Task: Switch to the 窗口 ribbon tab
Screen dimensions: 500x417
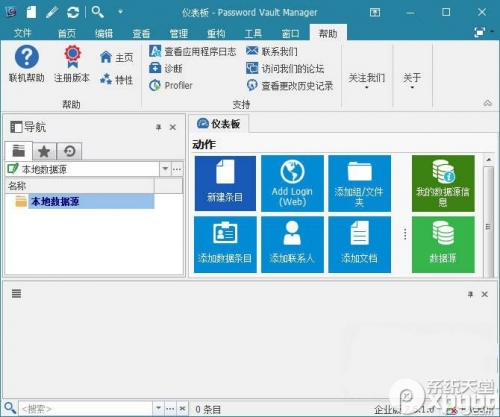Action: (x=291, y=33)
